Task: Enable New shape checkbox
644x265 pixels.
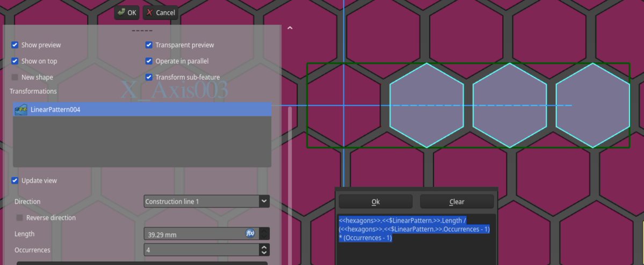Action: pos(15,77)
